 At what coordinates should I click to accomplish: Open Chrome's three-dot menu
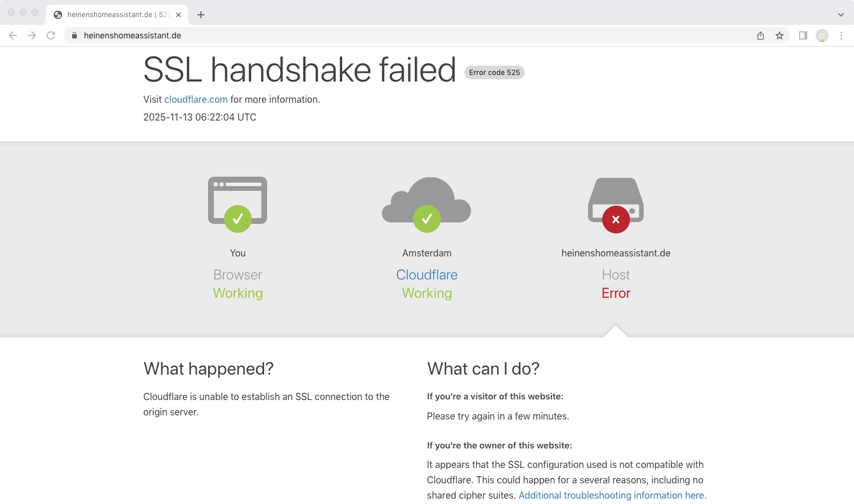pyautogui.click(x=841, y=35)
